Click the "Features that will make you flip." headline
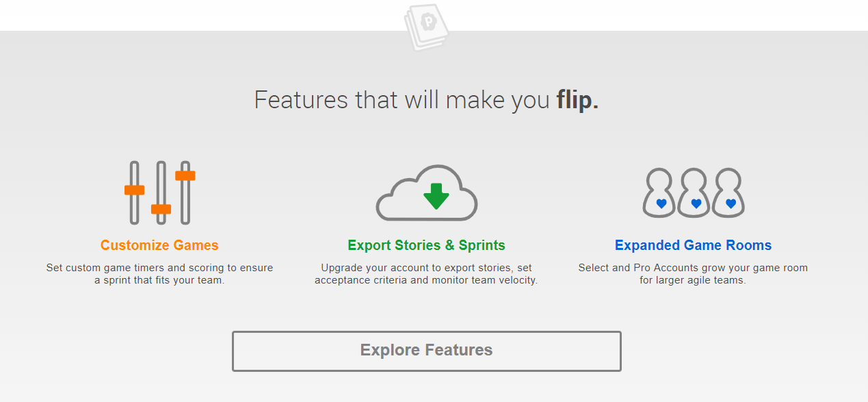This screenshot has height=402, width=868. click(x=426, y=100)
